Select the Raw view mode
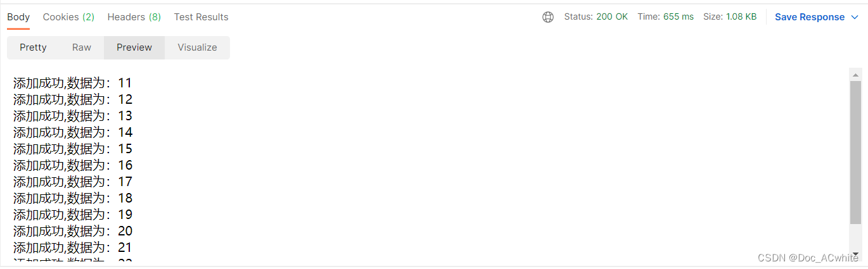868x269 pixels. 82,47
